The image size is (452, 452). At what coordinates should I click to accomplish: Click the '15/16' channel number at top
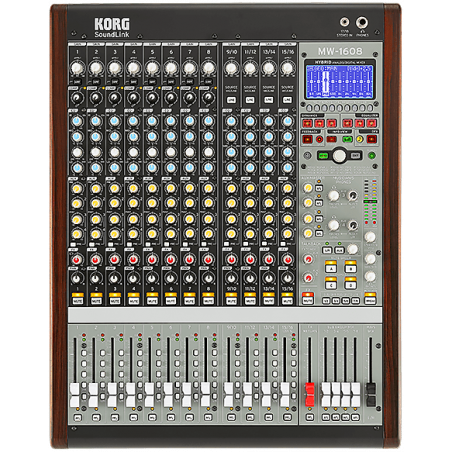(287, 52)
